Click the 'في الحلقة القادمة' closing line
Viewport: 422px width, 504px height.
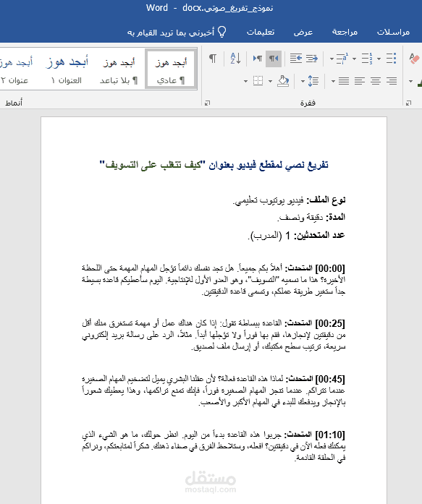click(321, 458)
